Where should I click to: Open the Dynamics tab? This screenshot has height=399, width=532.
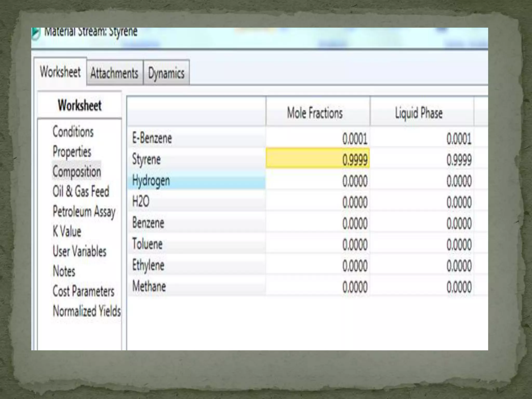(166, 73)
